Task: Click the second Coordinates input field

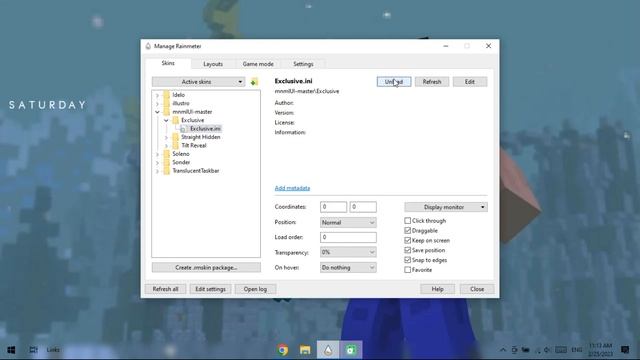Action: [363, 207]
